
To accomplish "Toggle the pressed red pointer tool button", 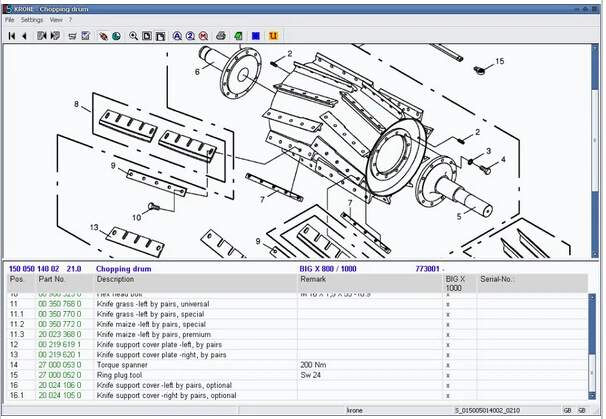I will (103, 36).
